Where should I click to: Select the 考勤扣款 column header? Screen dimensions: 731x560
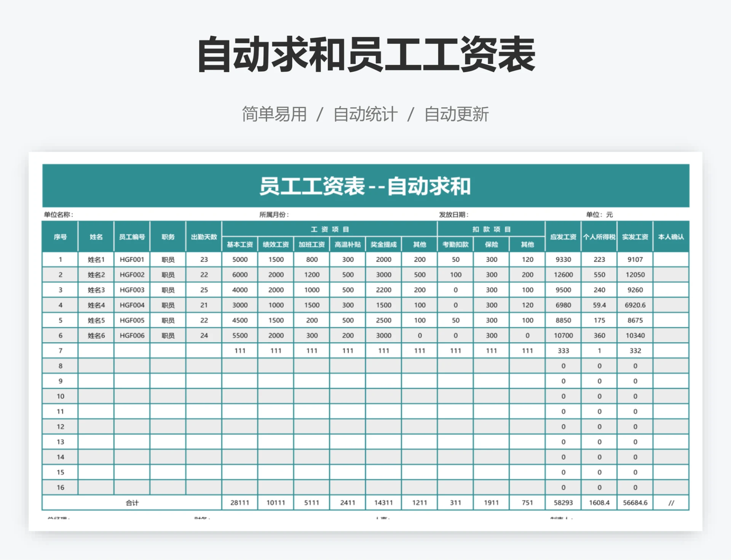455,245
